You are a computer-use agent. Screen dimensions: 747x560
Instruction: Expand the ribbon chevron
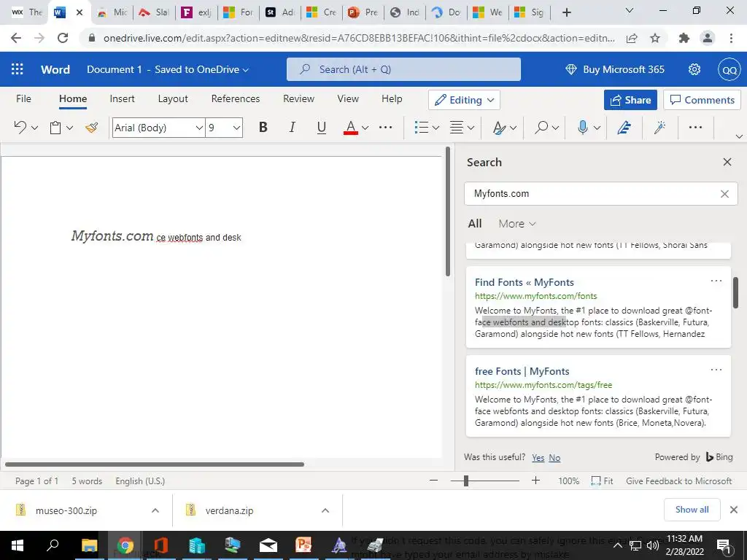click(x=739, y=136)
